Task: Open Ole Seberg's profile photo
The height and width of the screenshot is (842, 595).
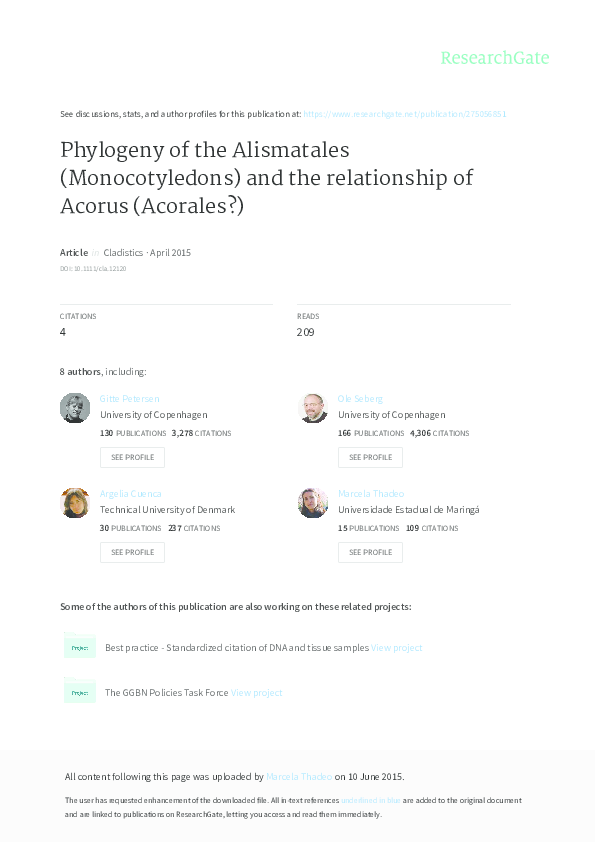Action: click(313, 407)
